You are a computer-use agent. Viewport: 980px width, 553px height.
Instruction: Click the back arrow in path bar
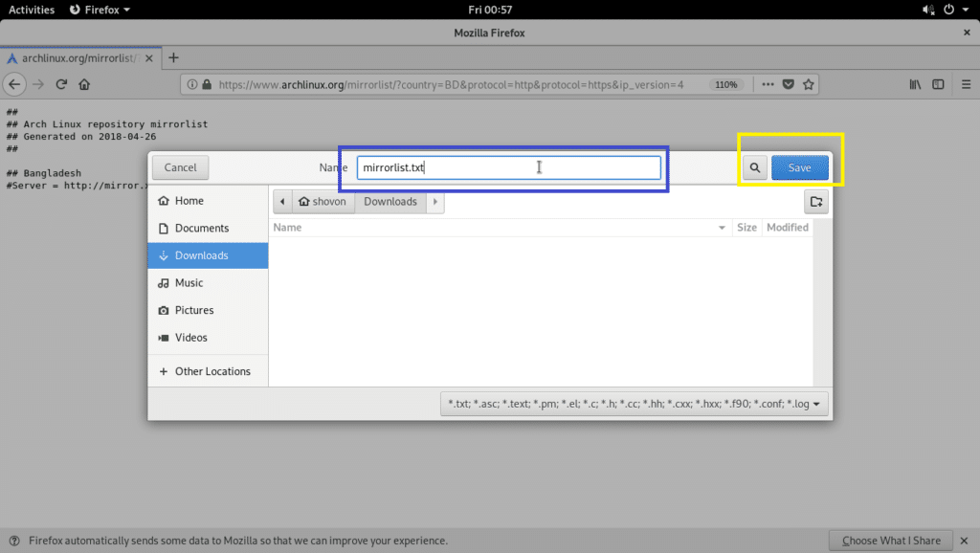(x=283, y=202)
